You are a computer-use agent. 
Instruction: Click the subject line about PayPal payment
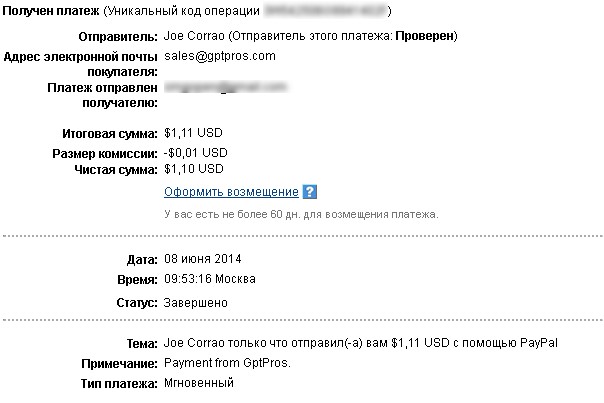click(x=360, y=343)
